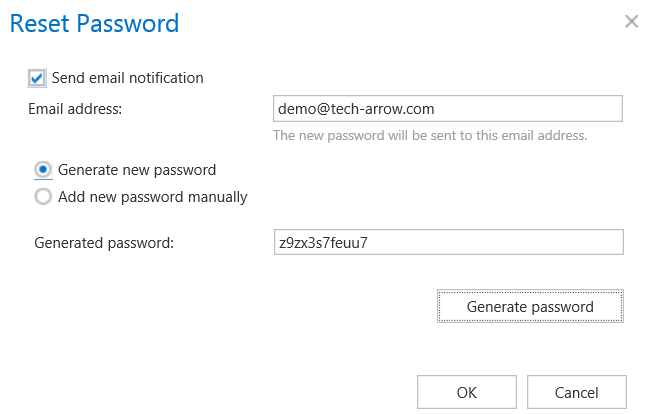Click the "Send email notification" label text

[x=127, y=78]
